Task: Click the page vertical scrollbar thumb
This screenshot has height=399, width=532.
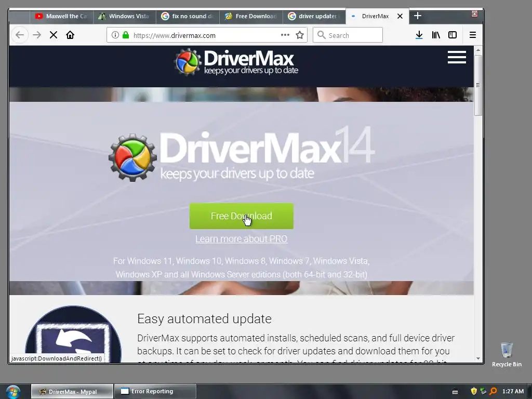Action: coord(478,85)
